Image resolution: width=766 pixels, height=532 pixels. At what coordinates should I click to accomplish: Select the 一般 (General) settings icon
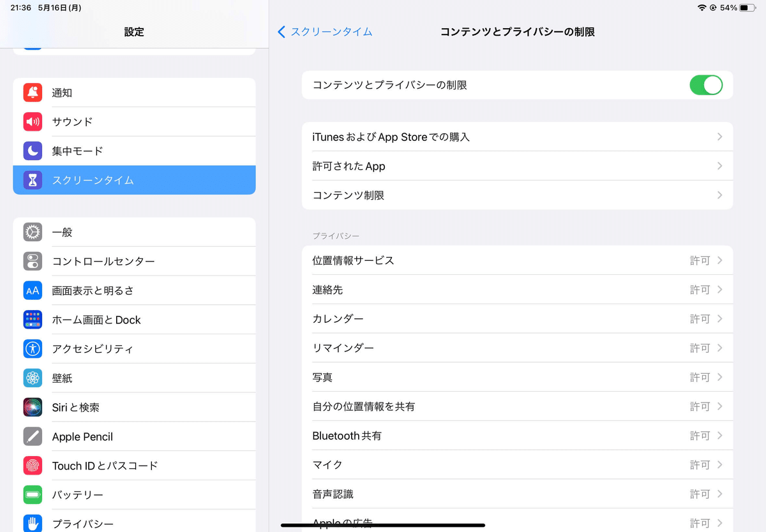pos(33,232)
